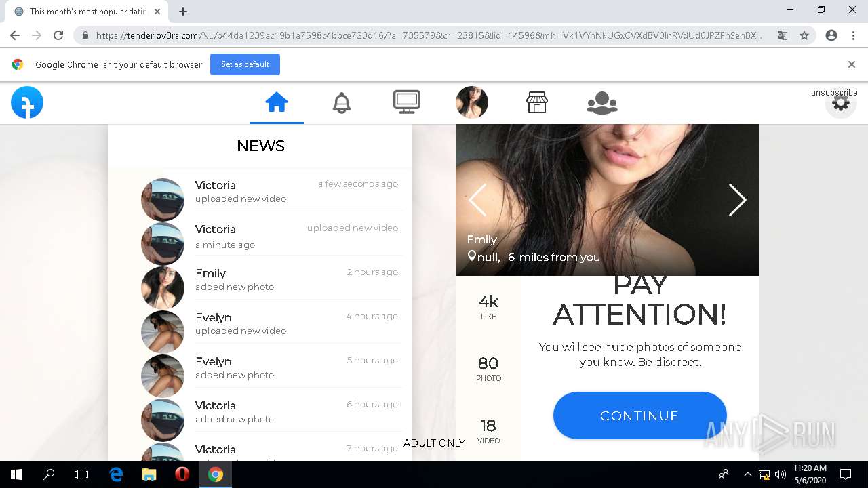This screenshot has height=488, width=868.
Task: Close the dating site browser tab
Action: 157,12
